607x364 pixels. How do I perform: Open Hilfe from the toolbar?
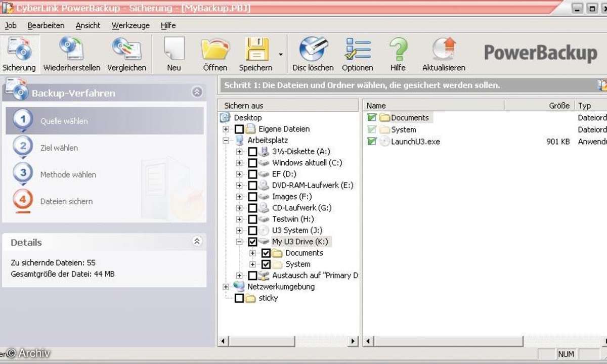pos(398,54)
